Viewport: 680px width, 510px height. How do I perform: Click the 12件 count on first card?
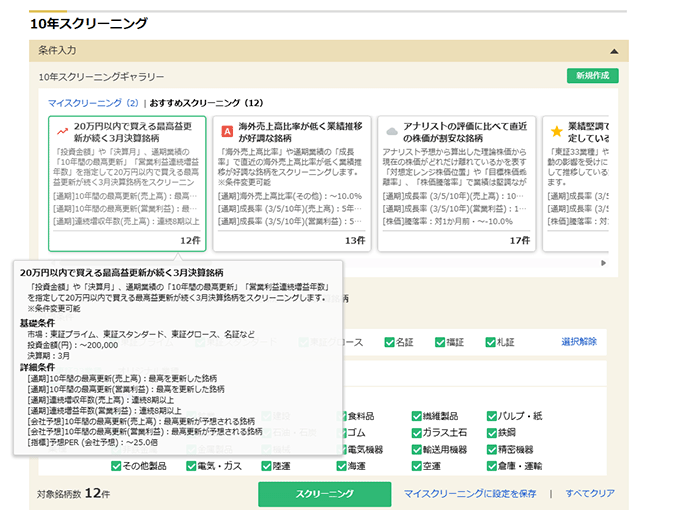190,240
